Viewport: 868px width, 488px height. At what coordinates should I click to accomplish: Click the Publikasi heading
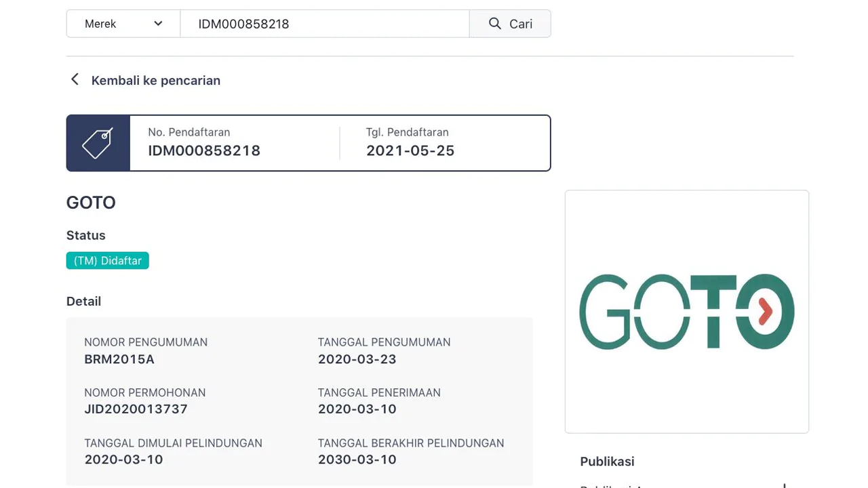coord(607,462)
